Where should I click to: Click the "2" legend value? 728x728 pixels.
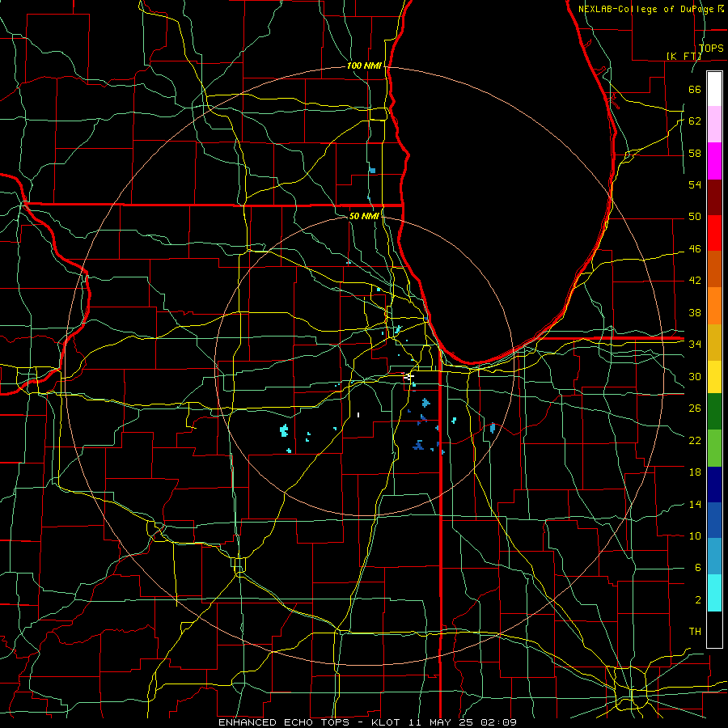pos(697,600)
